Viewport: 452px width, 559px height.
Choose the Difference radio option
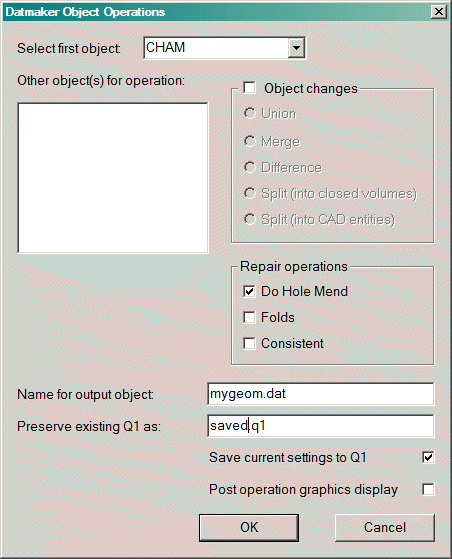[250, 167]
